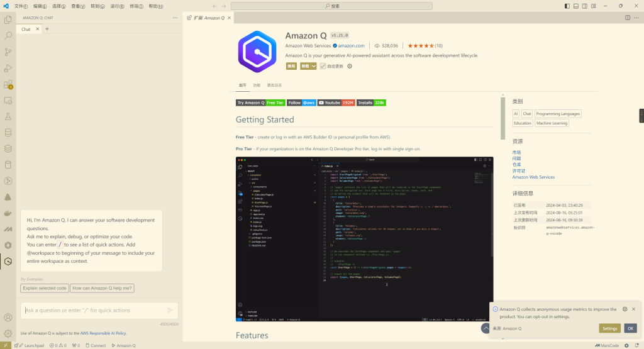Open the Explorer view in activity bar
Image resolution: width=644 pixels, height=349 pixels.
click(x=8, y=19)
